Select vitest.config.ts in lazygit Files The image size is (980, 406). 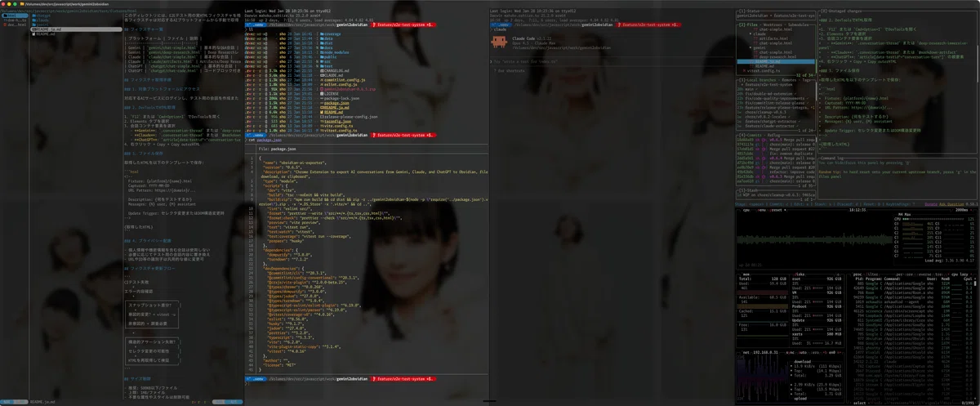point(764,70)
